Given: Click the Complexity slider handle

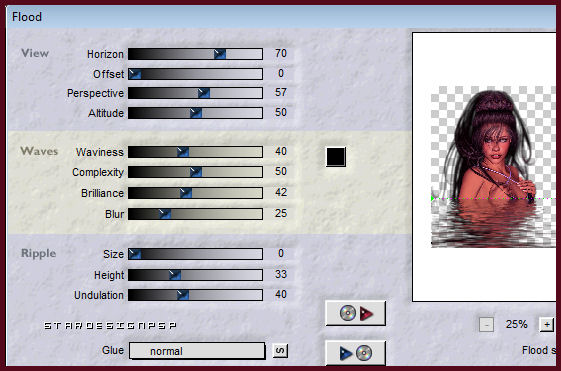Looking at the screenshot, I should point(196,172).
